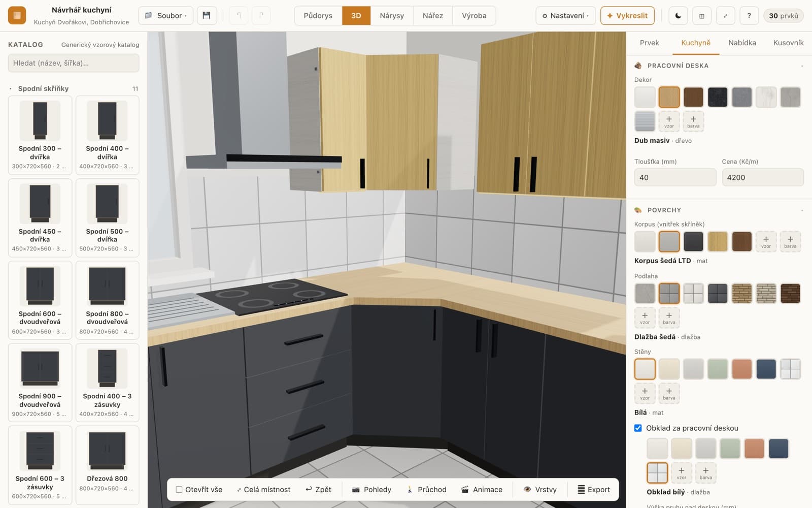Click the fullscreen expand icon
The width and height of the screenshot is (812, 508).
725,16
